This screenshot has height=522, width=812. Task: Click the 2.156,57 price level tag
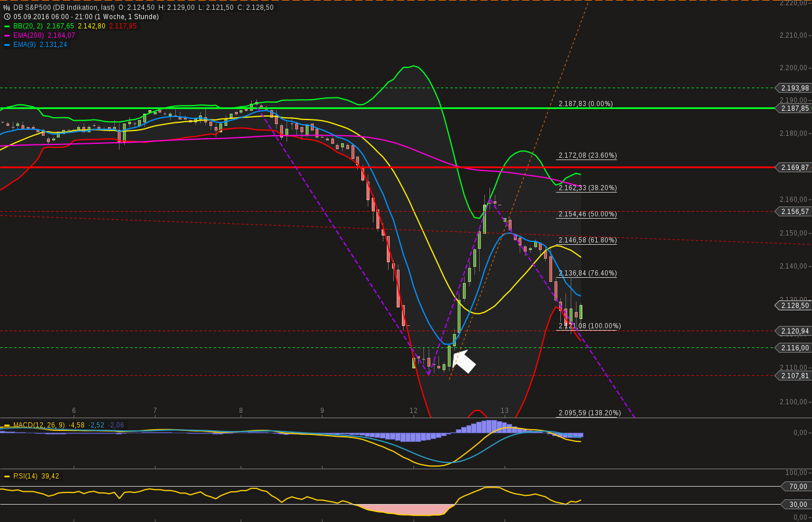point(793,212)
